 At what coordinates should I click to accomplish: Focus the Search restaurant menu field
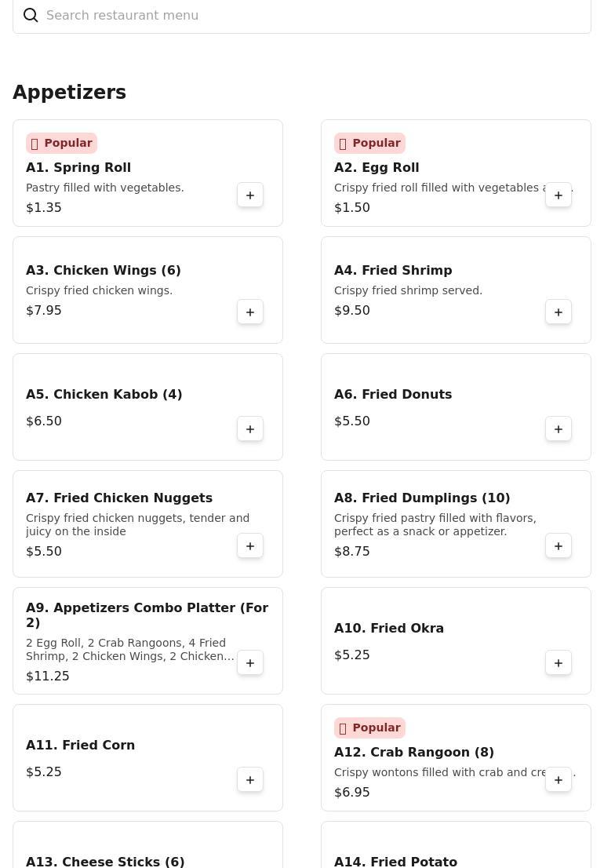302,16
